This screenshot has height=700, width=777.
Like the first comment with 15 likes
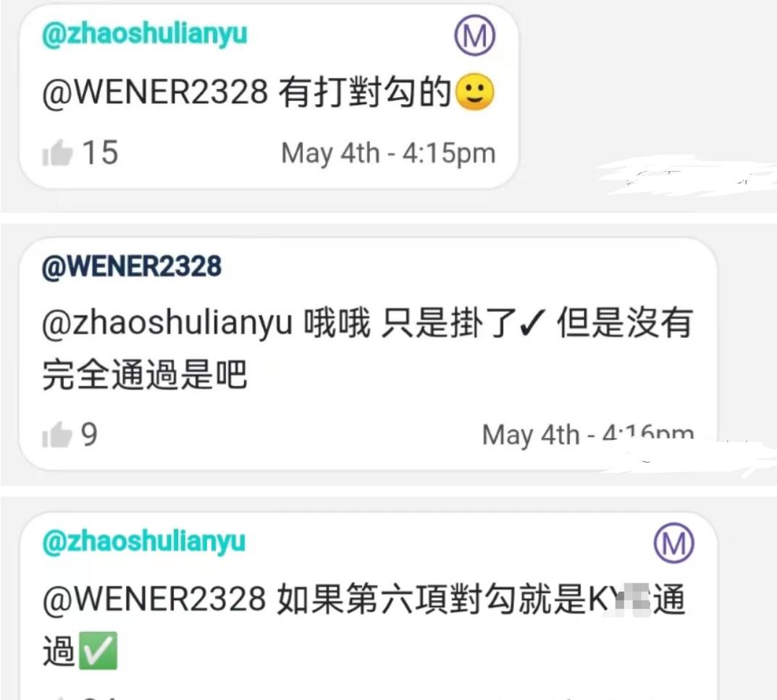tap(57, 153)
